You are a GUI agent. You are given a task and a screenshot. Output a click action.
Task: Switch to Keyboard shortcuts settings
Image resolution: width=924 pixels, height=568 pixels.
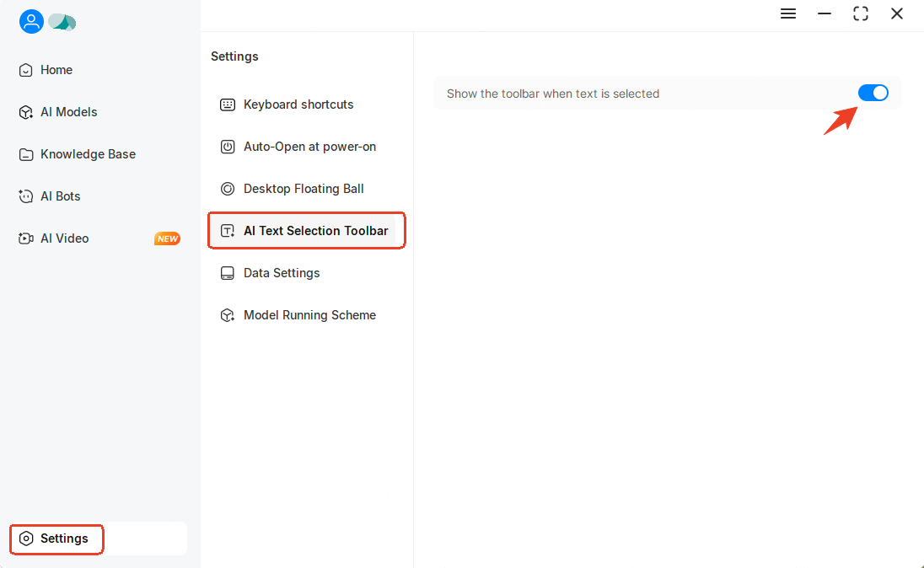298,104
